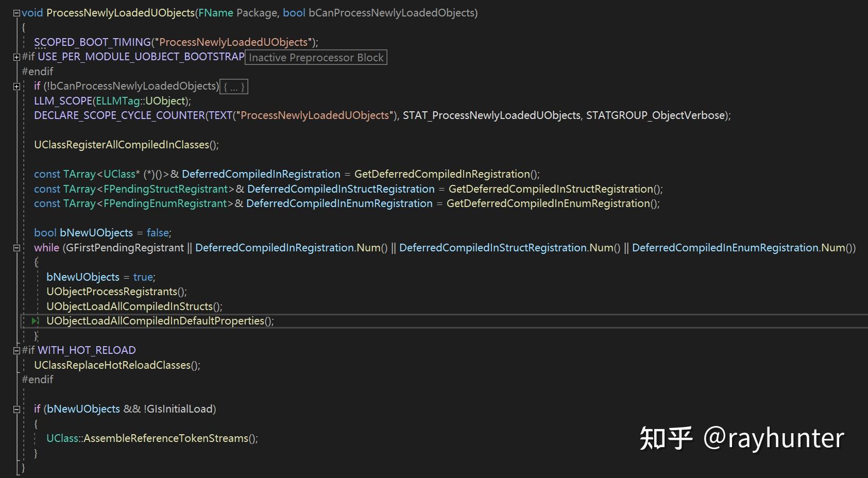This screenshot has height=478, width=868.
Task: Click the STATGROUP_ObjectVerbose identifier
Action: point(654,115)
